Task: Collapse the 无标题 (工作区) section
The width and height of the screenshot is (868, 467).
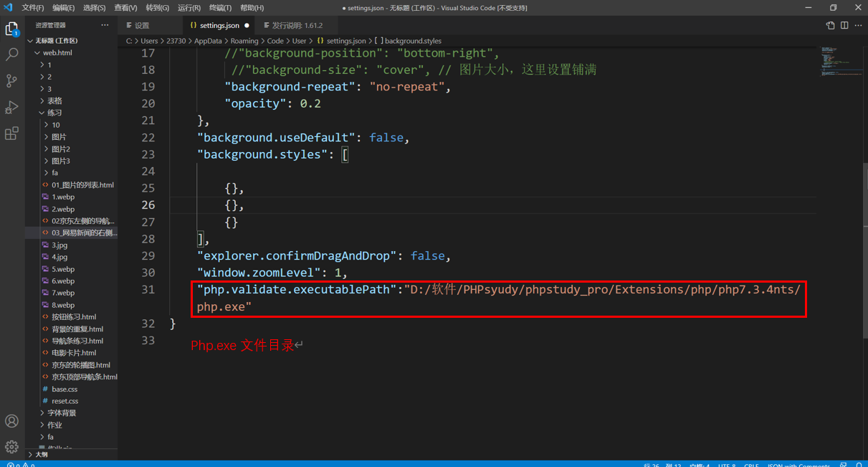Action: tap(71, 41)
